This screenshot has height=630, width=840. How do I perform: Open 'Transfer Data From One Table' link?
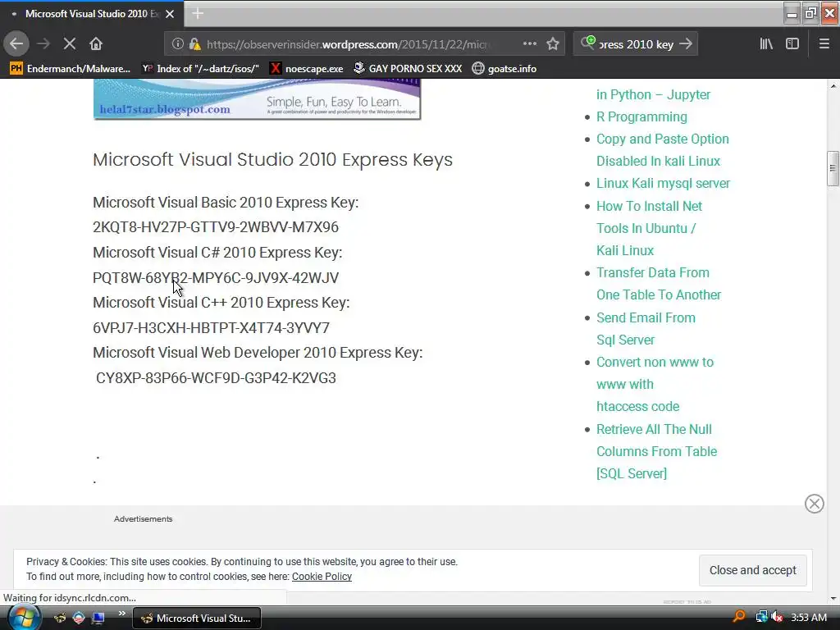point(659,284)
